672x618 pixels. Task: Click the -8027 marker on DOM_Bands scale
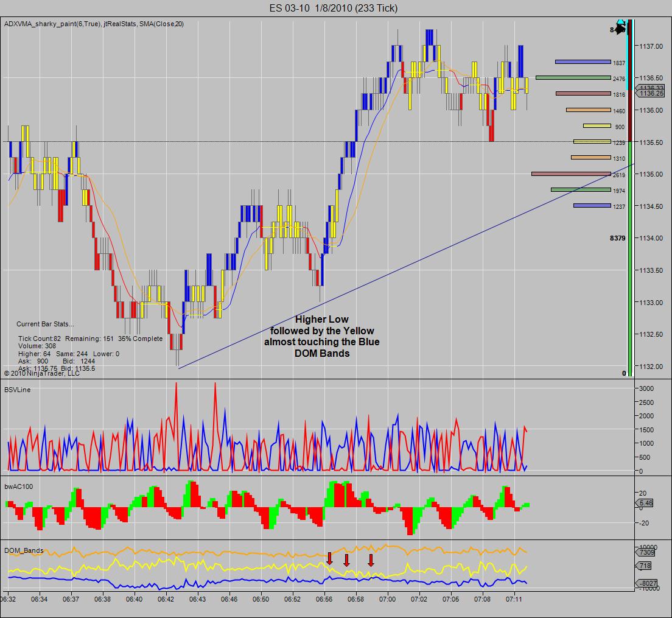[646, 583]
